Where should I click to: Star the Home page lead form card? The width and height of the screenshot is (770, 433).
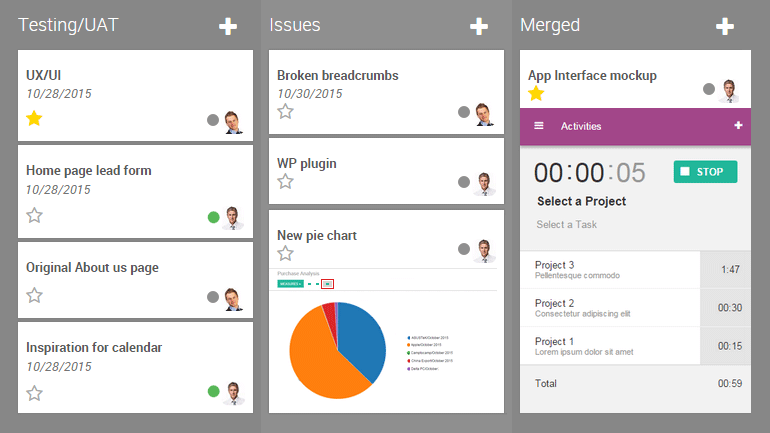tap(35, 215)
